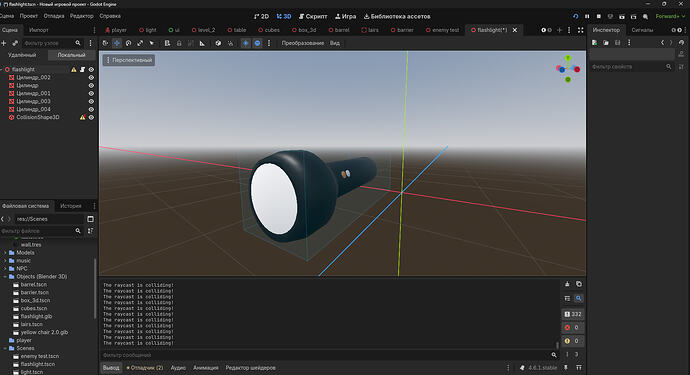Open the Перспективный viewport menu
Image resolution: width=690 pixels, height=375 pixels.
tap(129, 60)
